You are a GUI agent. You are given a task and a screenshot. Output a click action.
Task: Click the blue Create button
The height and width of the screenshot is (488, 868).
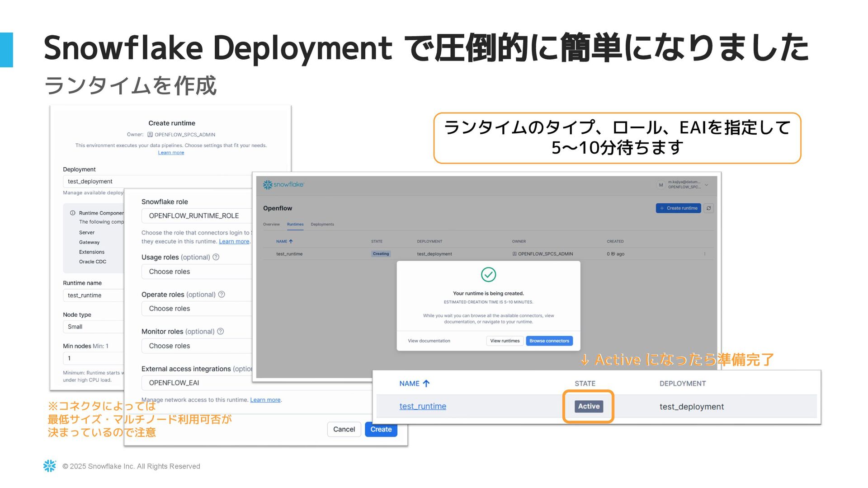point(381,429)
